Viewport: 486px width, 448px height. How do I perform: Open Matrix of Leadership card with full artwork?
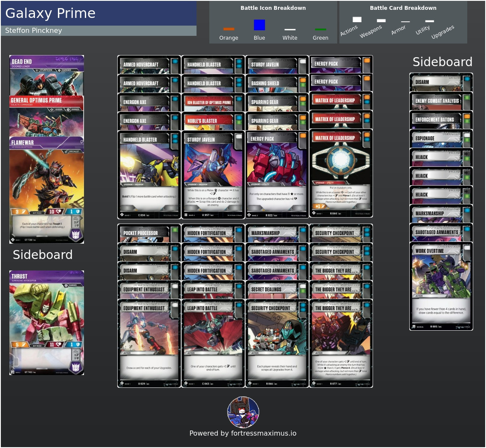pos(341,173)
